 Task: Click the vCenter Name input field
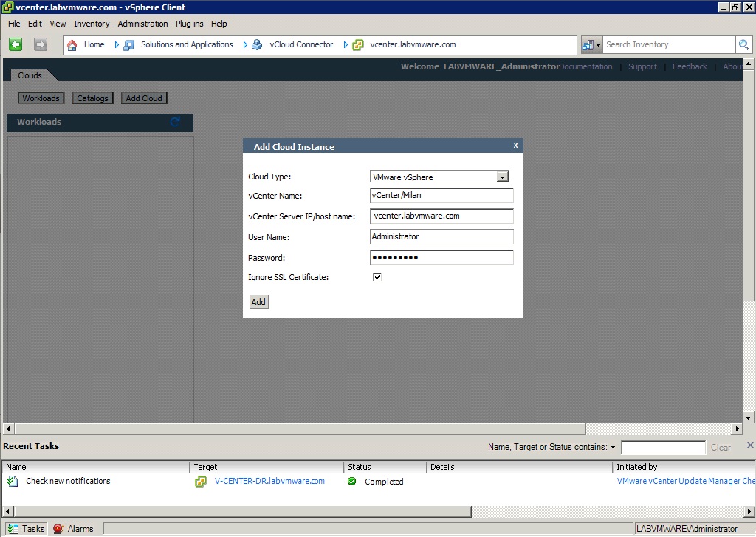(x=441, y=196)
